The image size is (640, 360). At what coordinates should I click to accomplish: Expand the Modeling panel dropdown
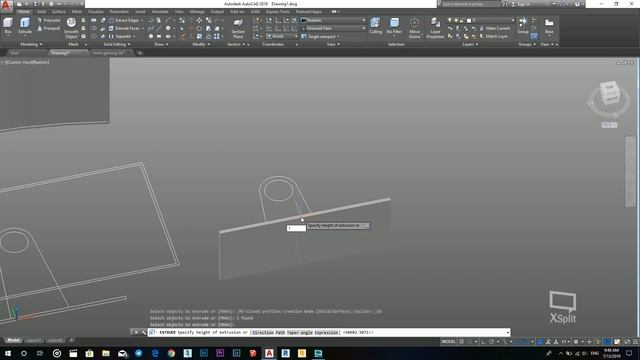31,44
